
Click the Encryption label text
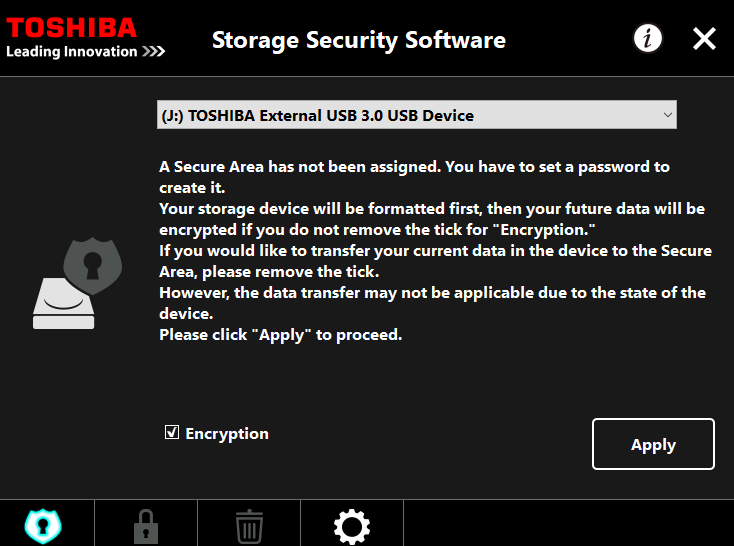pos(227,434)
